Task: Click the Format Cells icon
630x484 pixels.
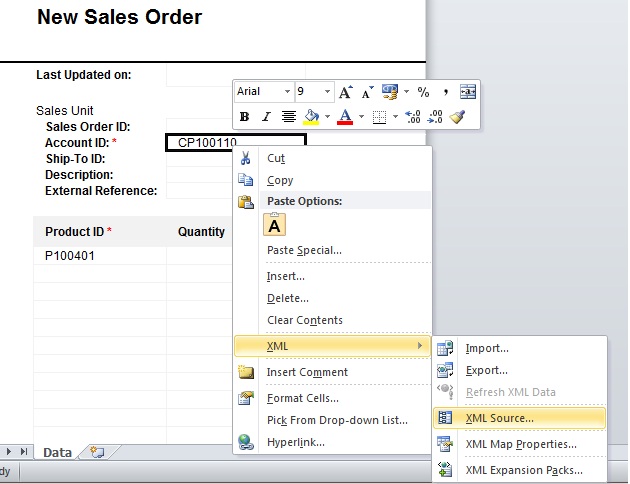Action: point(246,398)
